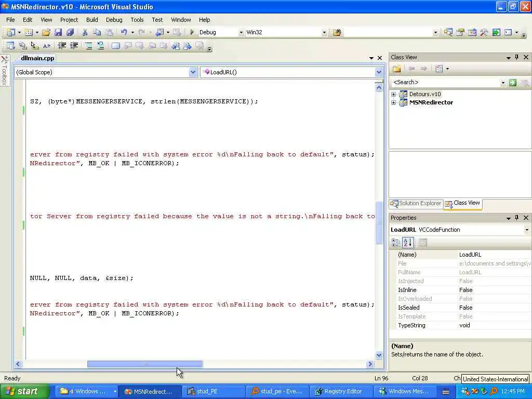Image resolution: width=532 pixels, height=399 pixels.
Task: Start debugging with the green play icon
Action: (x=192, y=32)
